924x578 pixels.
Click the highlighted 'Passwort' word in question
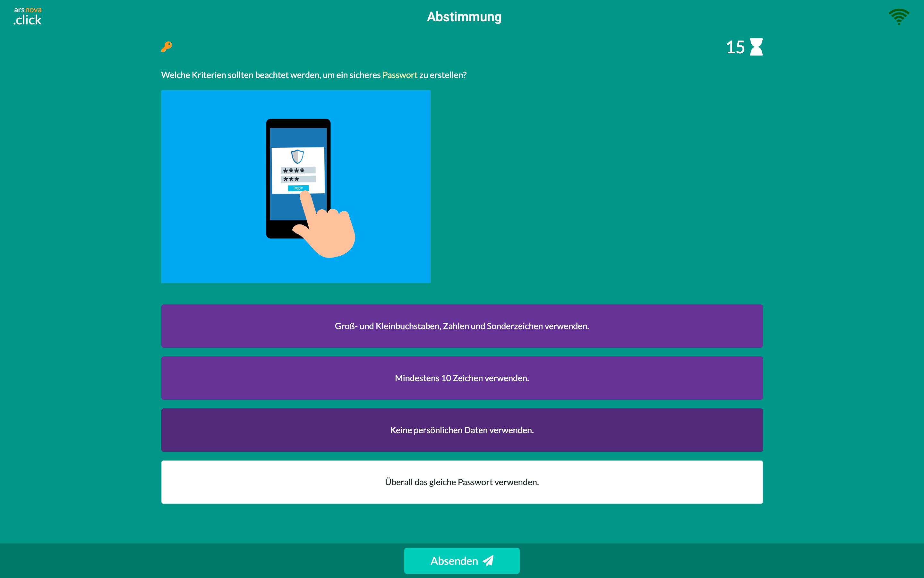click(x=400, y=75)
